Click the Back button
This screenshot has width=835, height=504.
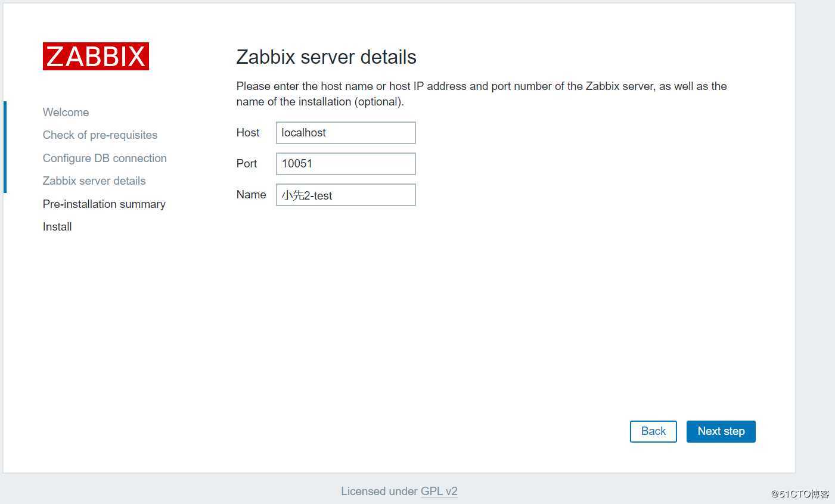[x=653, y=431]
